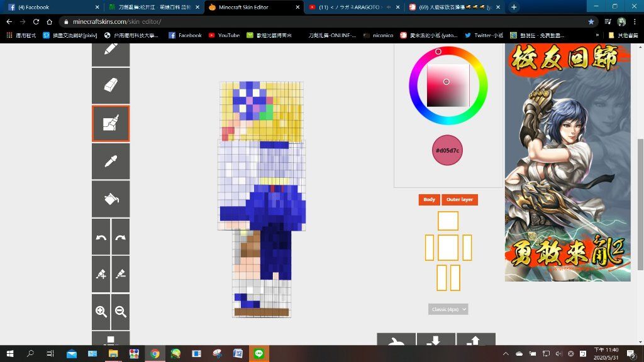Open the Windows notification center

pos(631,353)
